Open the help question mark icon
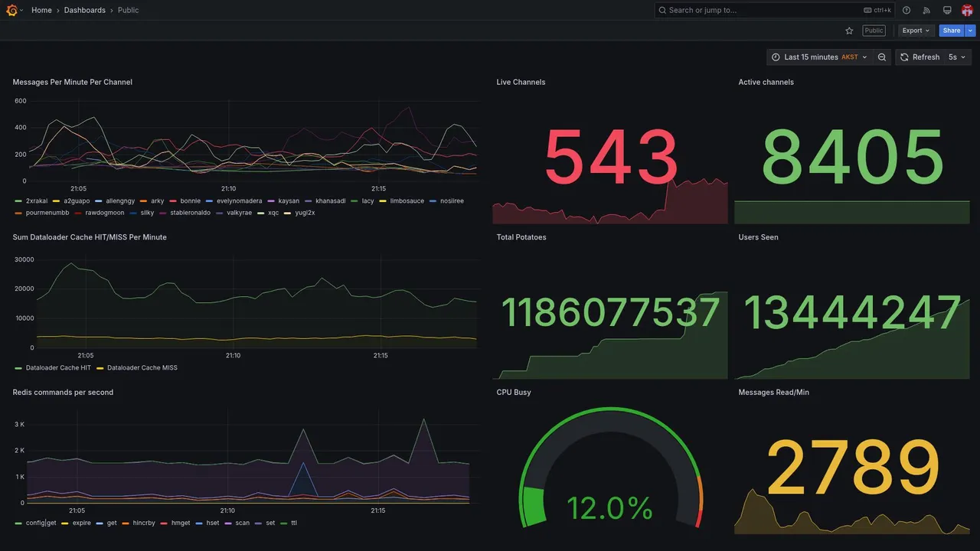This screenshot has height=551, width=980. 906,10
